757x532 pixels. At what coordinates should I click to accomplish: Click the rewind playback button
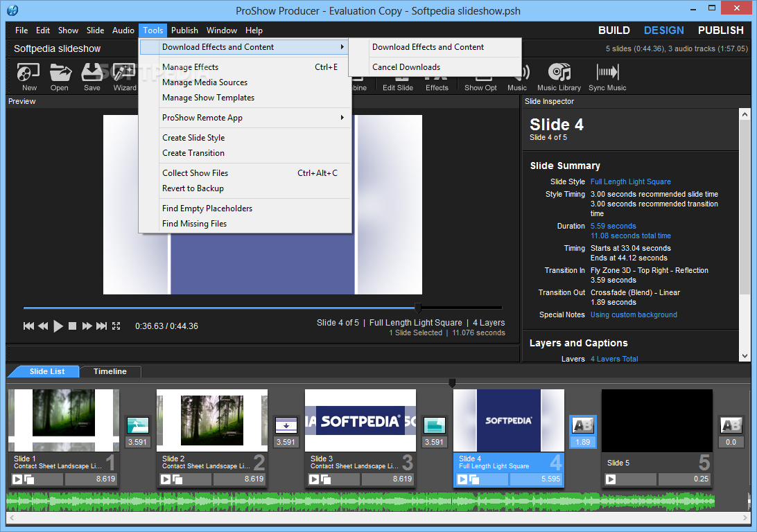(43, 326)
